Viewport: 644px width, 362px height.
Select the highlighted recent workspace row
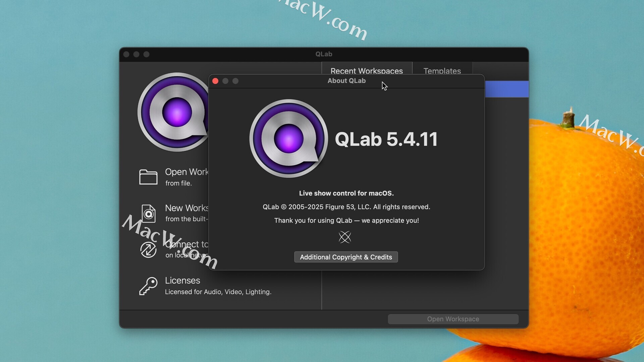click(506, 89)
